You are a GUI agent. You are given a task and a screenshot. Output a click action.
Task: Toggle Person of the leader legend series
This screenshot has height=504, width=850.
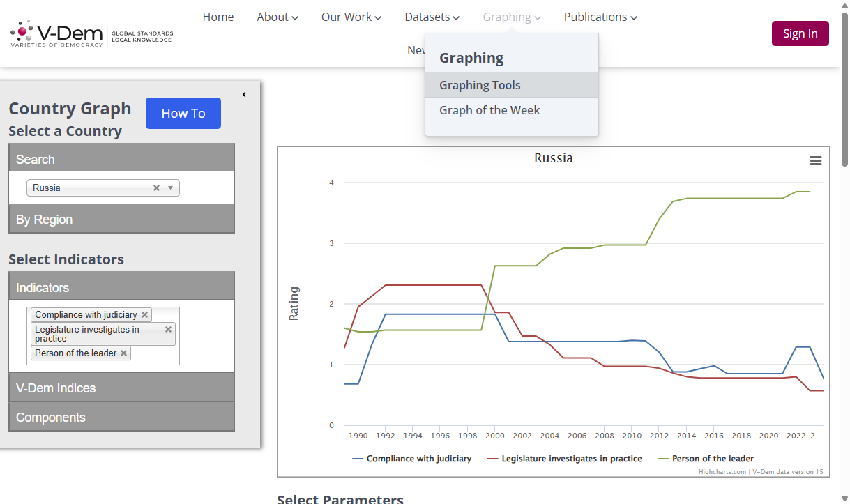(706, 459)
